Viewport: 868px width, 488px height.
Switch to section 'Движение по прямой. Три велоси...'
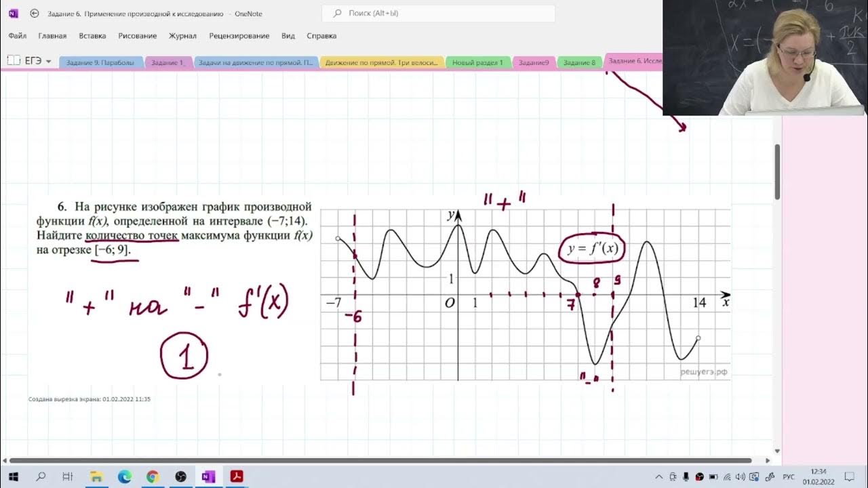coord(382,62)
